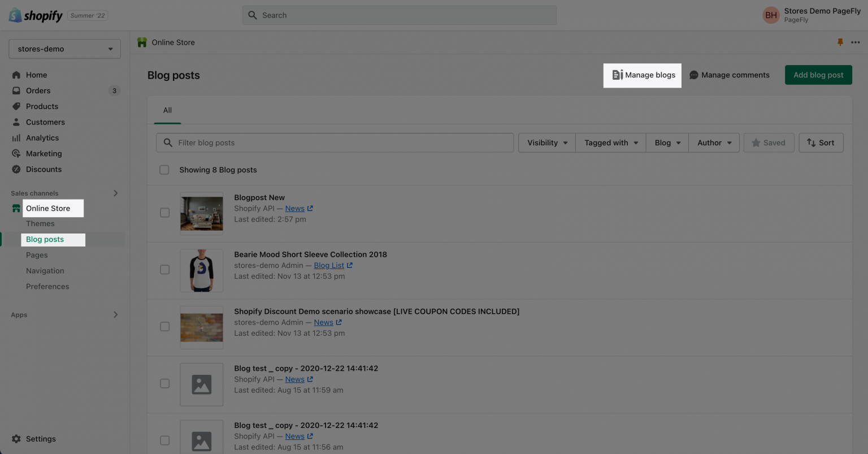Click the Showing 8 Blog posts label
Viewport: 868px width, 454px height.
[x=218, y=170]
